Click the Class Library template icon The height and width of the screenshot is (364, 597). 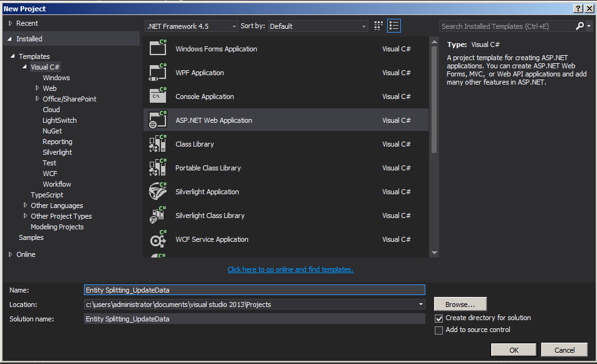(157, 145)
